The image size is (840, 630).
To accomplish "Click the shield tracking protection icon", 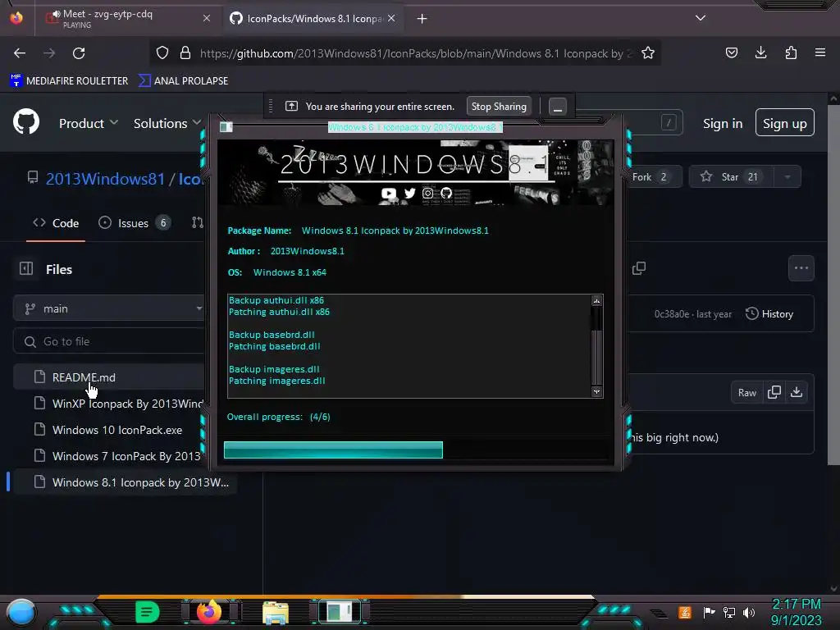I will click(x=162, y=53).
